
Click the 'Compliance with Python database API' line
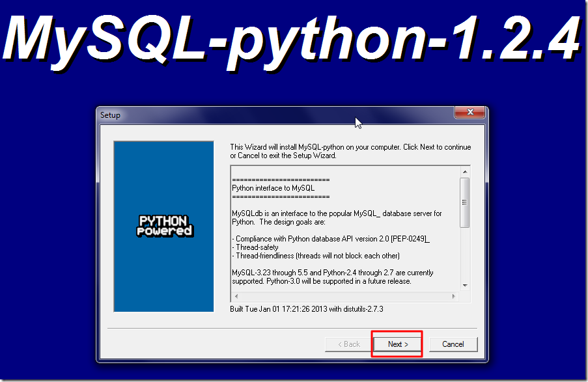(331, 239)
